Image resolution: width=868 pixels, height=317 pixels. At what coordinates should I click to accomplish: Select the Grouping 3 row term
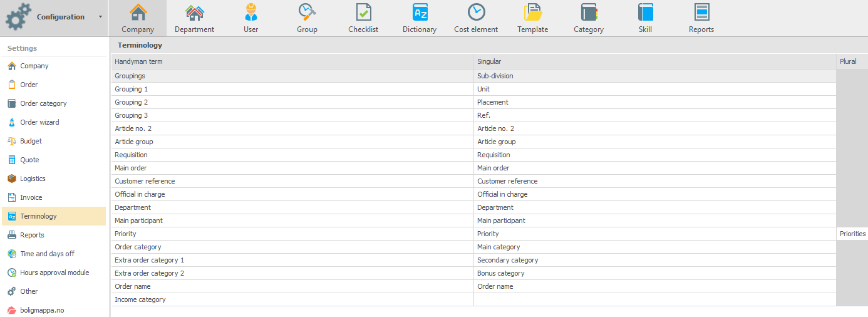click(292, 115)
